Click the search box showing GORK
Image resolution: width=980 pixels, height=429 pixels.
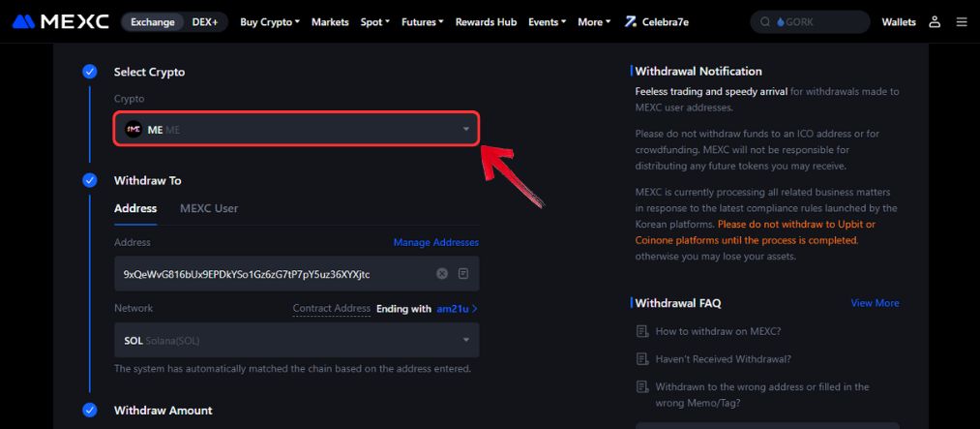[x=810, y=22]
